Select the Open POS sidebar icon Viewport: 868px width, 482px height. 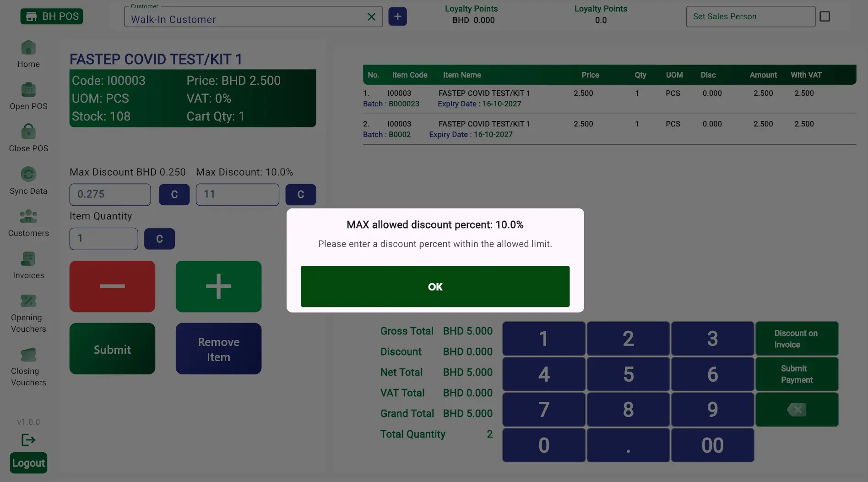(28, 90)
